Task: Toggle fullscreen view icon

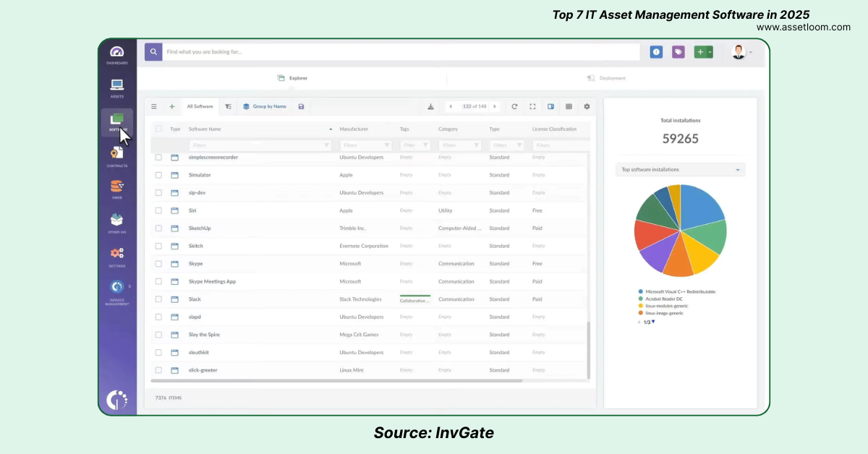Action: point(532,106)
